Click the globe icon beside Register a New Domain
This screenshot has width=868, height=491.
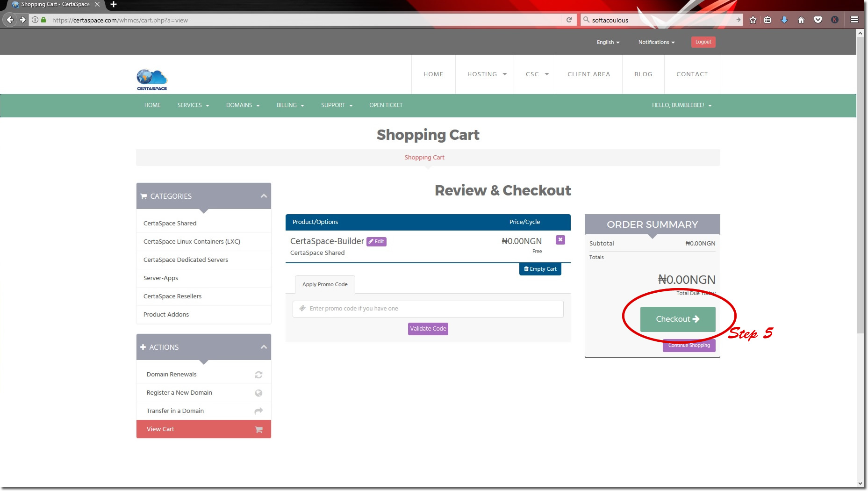pos(258,393)
